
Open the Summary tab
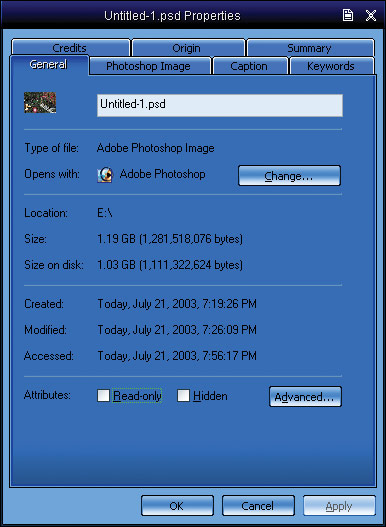(309, 48)
